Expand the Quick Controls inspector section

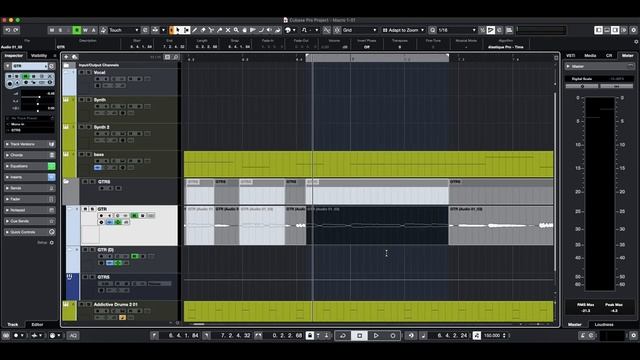(29, 232)
